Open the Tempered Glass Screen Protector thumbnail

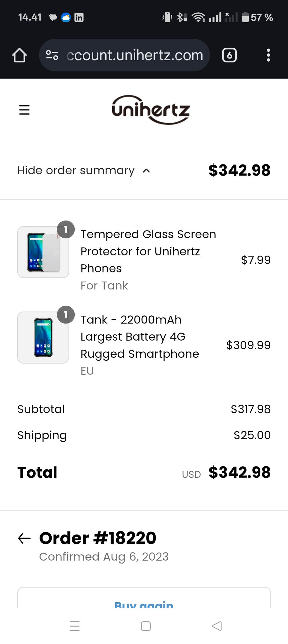(x=43, y=252)
